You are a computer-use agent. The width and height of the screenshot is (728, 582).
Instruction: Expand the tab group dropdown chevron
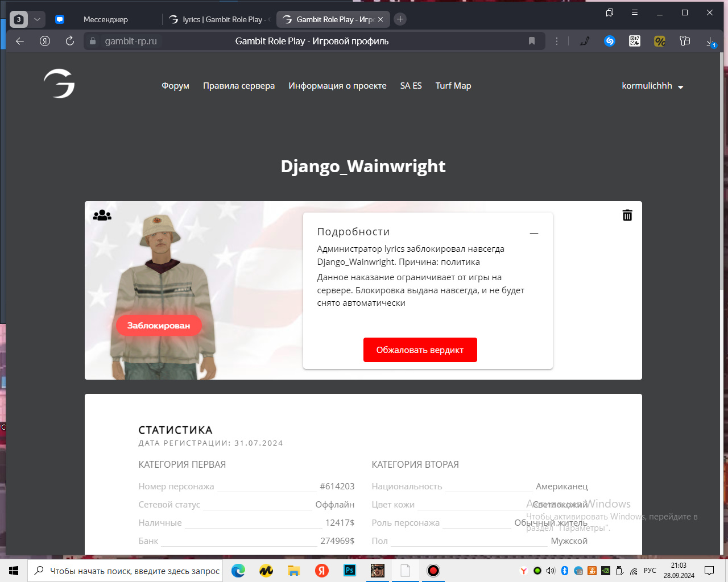[x=37, y=19]
